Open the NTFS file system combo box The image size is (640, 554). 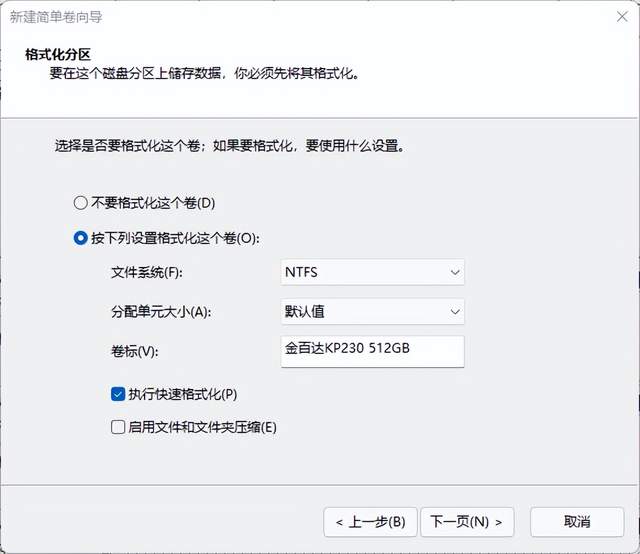coord(372,272)
